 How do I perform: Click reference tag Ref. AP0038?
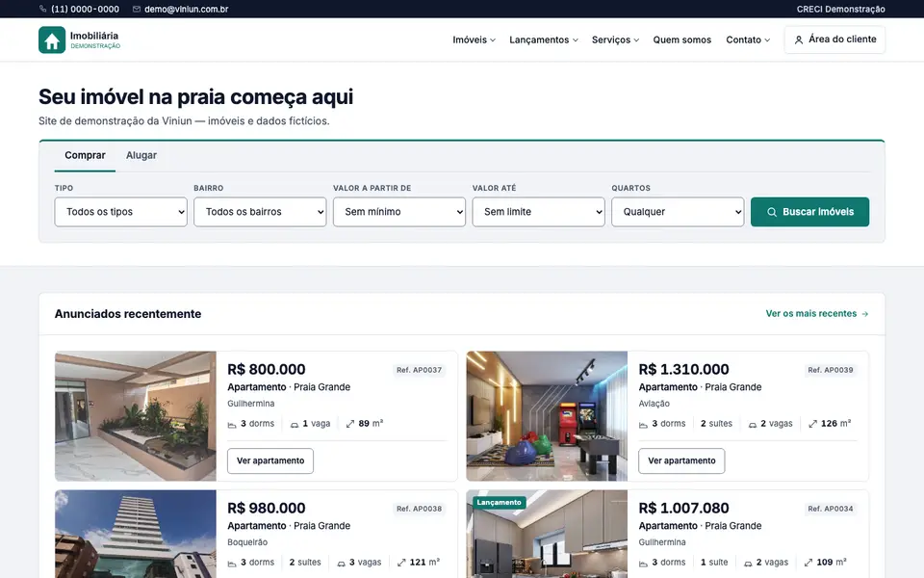coord(419,509)
